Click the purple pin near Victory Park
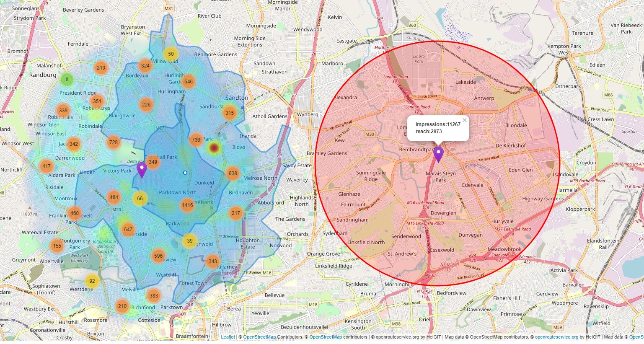This screenshot has height=344, width=644. click(142, 170)
